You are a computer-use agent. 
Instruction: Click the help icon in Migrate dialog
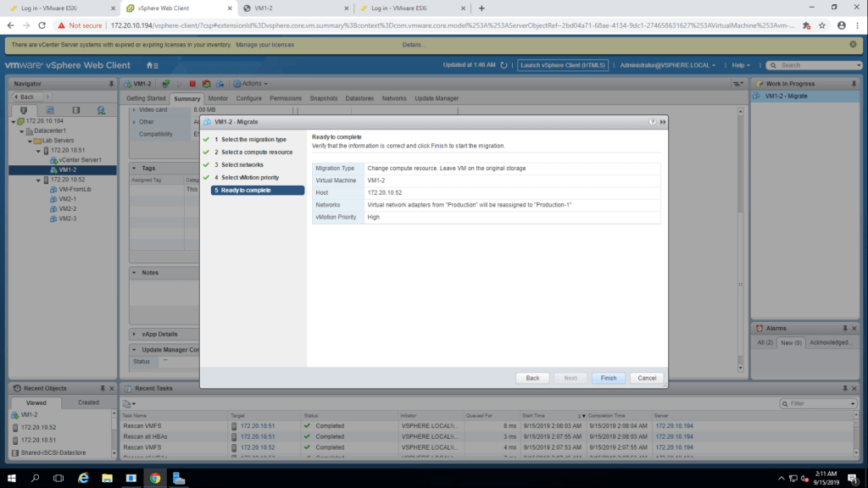(x=652, y=122)
